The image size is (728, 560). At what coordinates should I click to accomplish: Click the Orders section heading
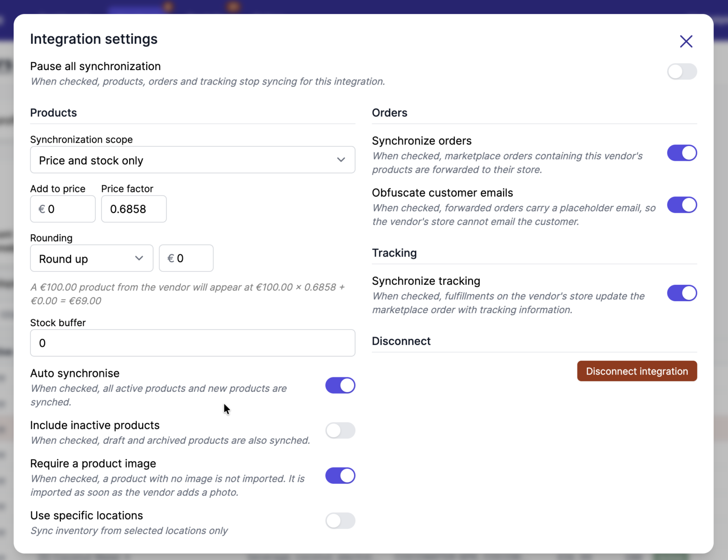(x=389, y=112)
